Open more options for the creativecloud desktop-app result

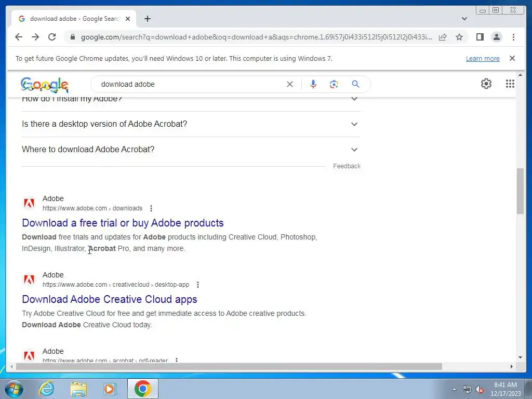(x=198, y=285)
